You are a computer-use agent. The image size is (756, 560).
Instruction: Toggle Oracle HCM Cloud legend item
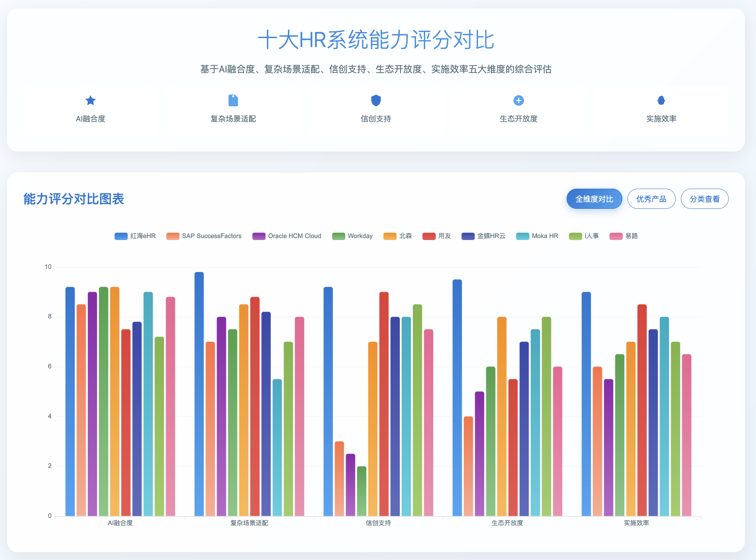coord(287,236)
